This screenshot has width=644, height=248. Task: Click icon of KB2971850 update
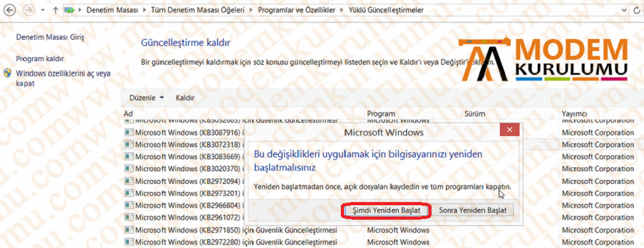(x=130, y=230)
